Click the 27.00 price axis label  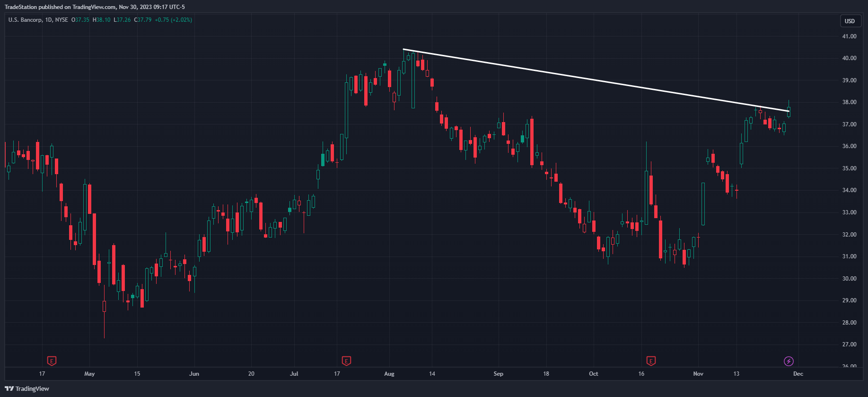pos(850,344)
